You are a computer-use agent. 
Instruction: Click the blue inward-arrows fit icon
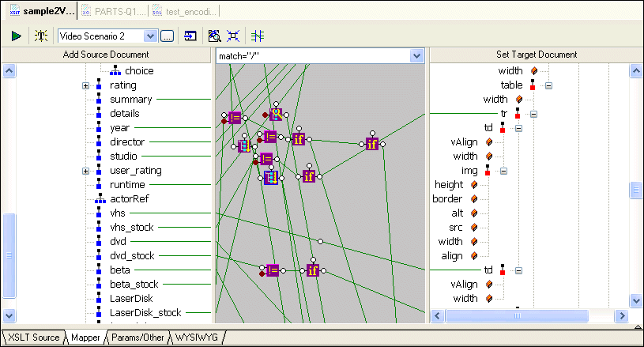233,36
